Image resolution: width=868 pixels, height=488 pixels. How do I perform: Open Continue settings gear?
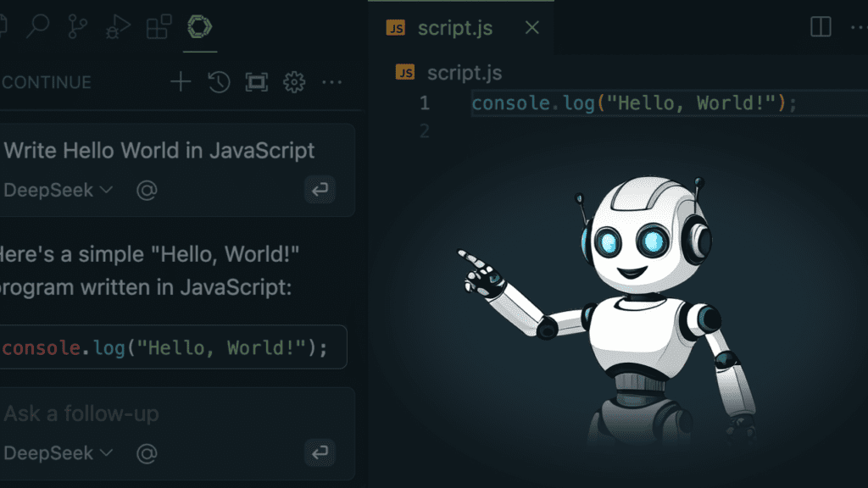click(x=294, y=82)
